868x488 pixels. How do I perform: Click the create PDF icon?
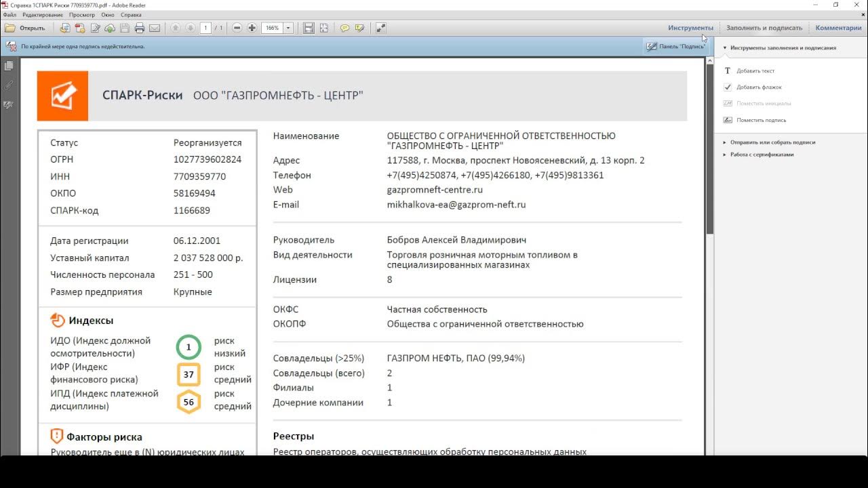click(x=80, y=28)
